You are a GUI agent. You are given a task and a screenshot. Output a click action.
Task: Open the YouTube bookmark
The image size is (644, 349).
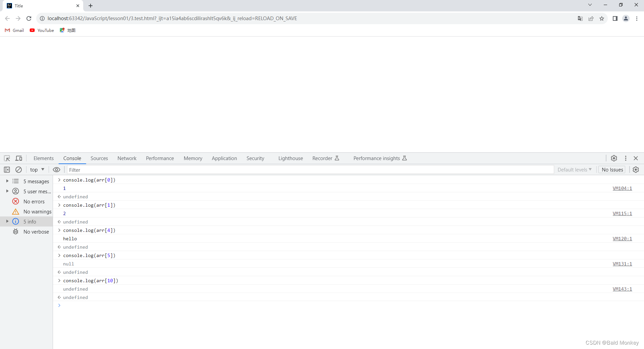coord(42,30)
